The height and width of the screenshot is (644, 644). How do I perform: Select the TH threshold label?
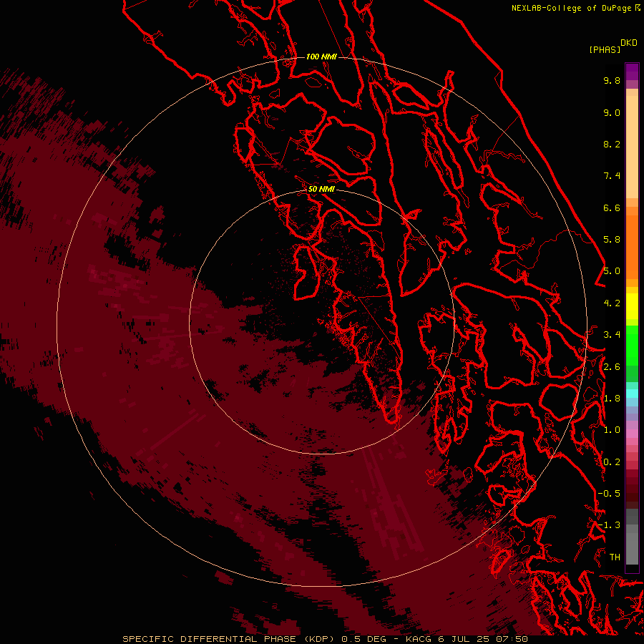pyautogui.click(x=615, y=557)
